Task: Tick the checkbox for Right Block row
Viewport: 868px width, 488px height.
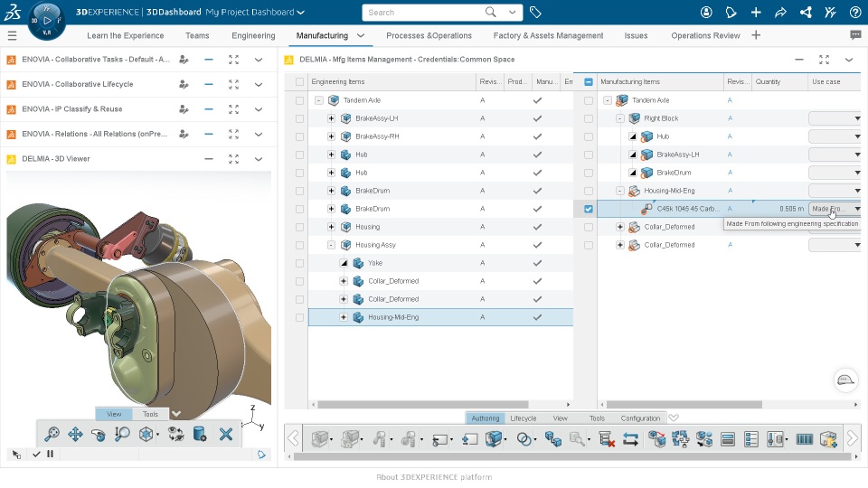Action: pos(589,118)
